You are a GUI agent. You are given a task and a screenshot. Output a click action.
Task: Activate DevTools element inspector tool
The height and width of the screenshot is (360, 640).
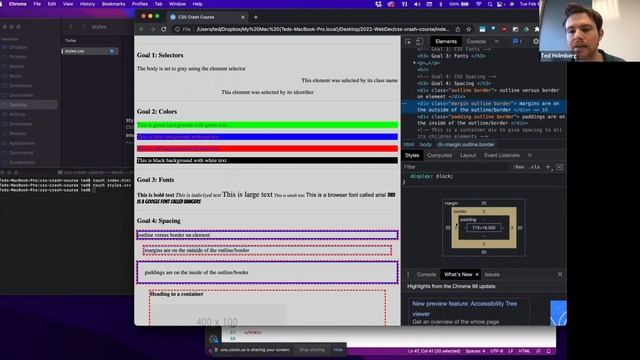[x=408, y=42]
